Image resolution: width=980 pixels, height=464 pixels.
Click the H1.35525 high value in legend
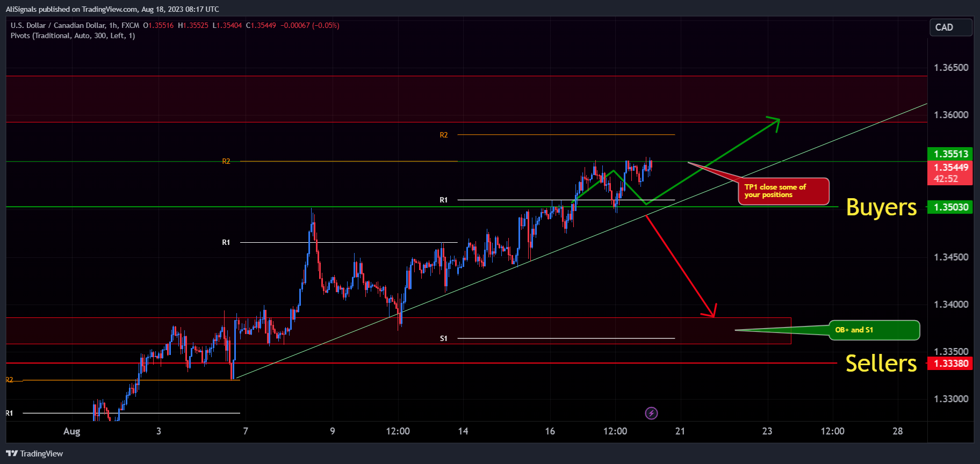click(193, 25)
